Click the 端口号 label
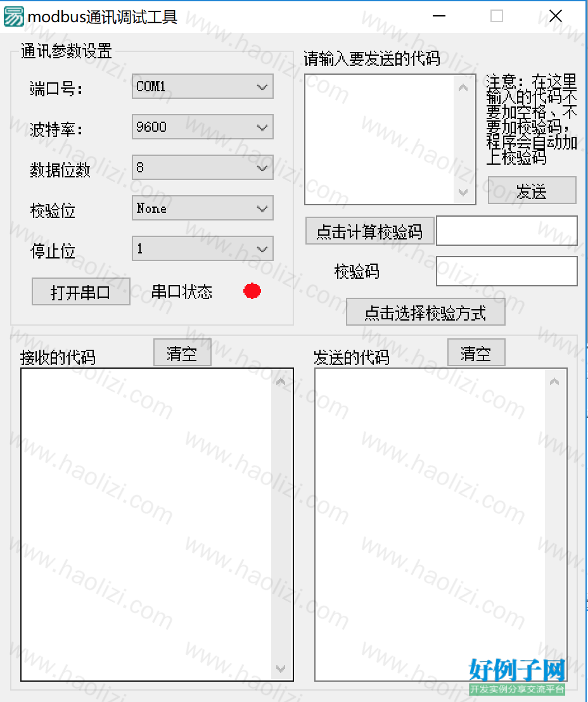This screenshot has width=588, height=702. (57, 89)
